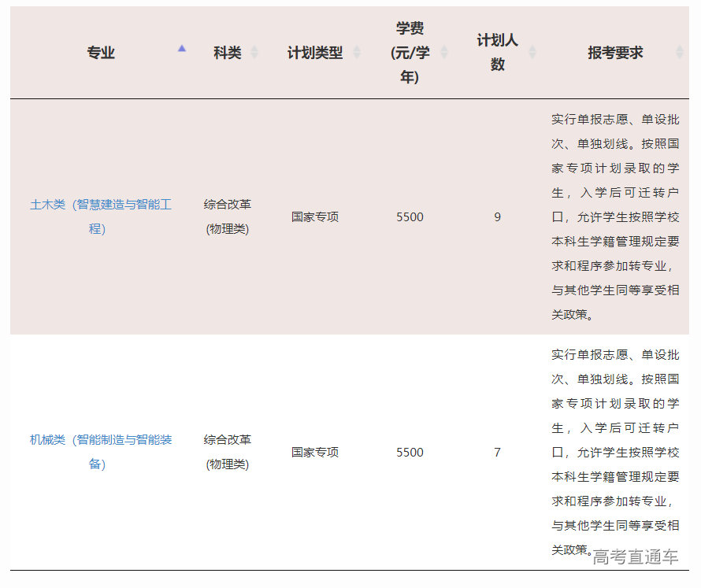Click the planned enrollment number 7
Screen dimensions: 701x588
pos(497,453)
